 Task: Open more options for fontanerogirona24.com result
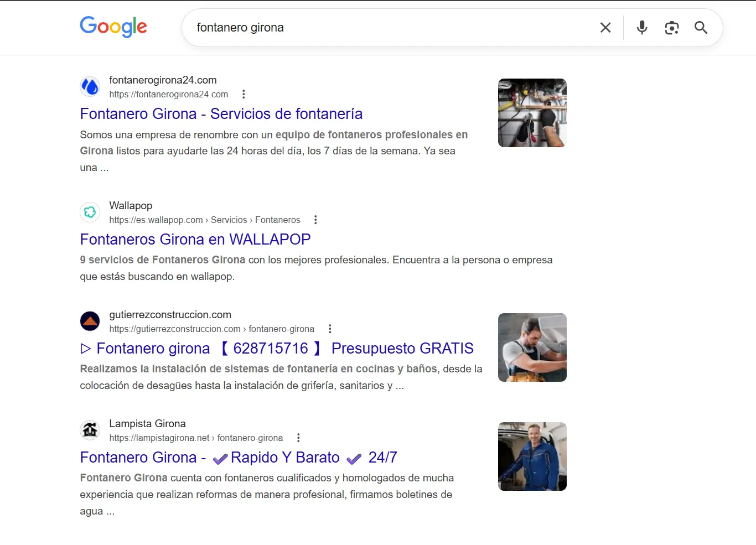[244, 95]
